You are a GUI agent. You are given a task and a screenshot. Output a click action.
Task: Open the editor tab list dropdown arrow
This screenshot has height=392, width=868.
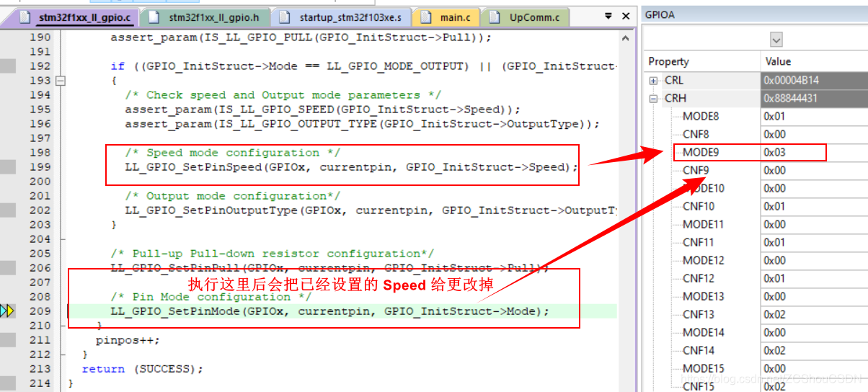click(607, 17)
